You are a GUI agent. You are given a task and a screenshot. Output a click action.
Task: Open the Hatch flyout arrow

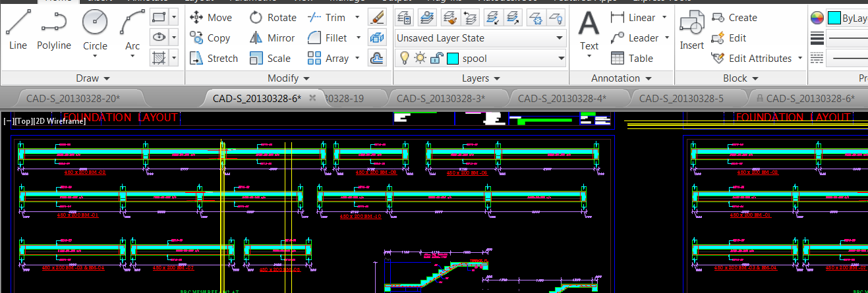(173, 58)
